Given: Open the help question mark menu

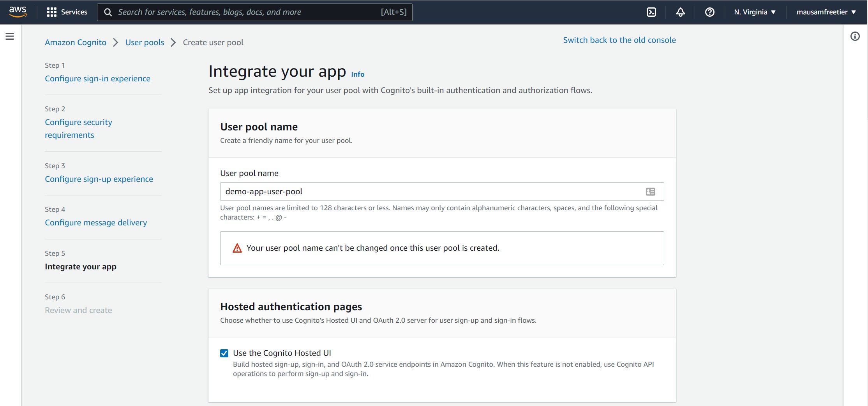Looking at the screenshot, I should coord(709,12).
